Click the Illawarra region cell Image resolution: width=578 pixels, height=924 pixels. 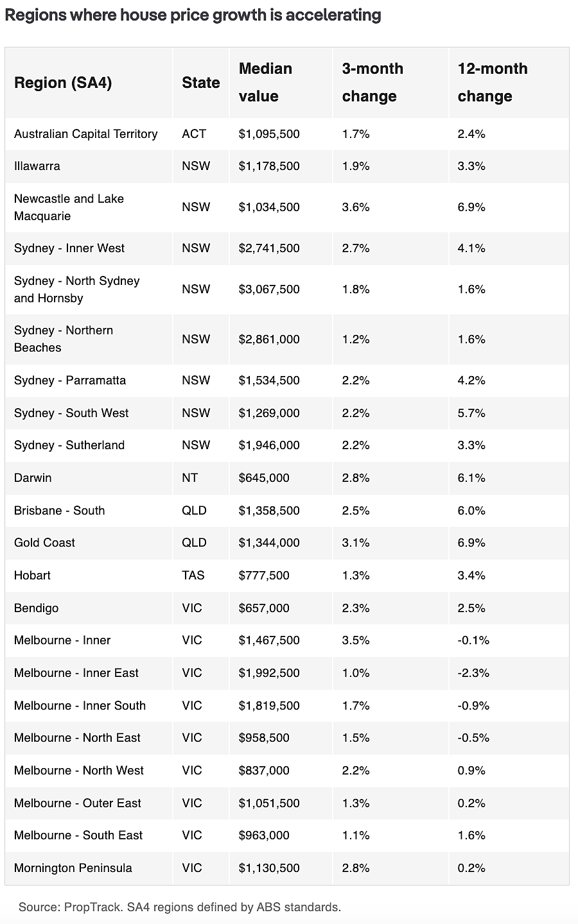pos(37,166)
